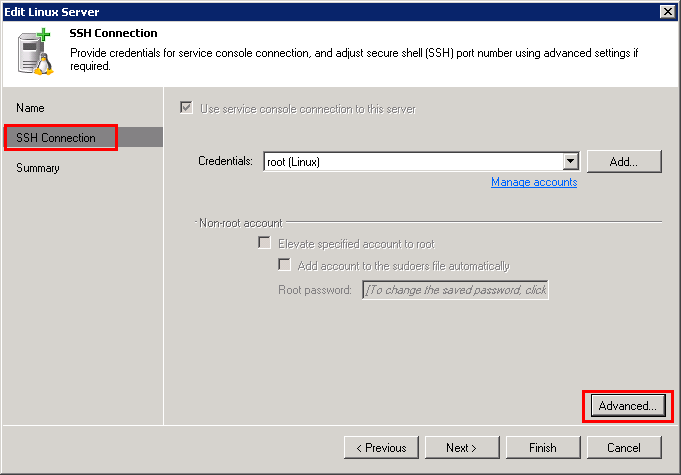Click into the Root password field

click(x=455, y=290)
